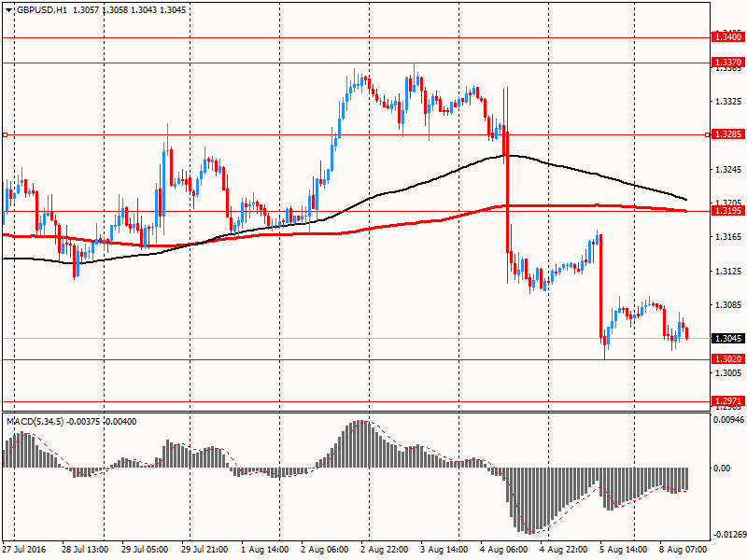Select the MACD zero level 0.00 label

pos(722,469)
